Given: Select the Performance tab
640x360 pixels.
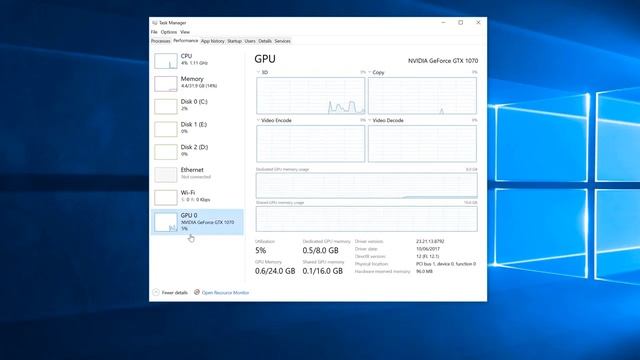Looking at the screenshot, I should click(x=185, y=41).
